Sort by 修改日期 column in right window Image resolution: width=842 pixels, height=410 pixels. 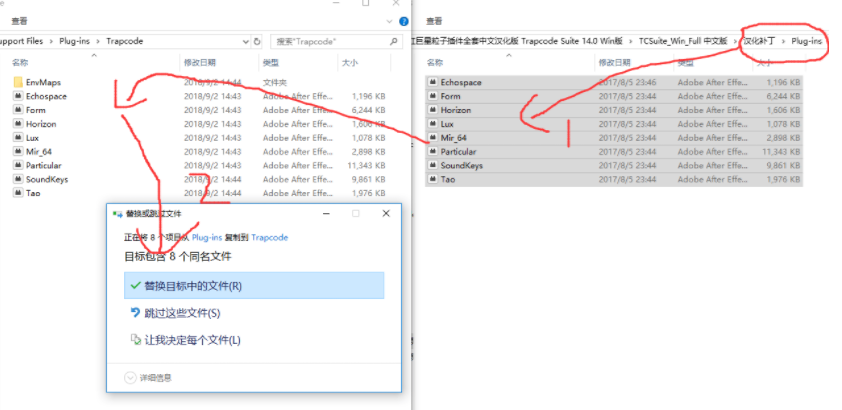click(x=614, y=63)
